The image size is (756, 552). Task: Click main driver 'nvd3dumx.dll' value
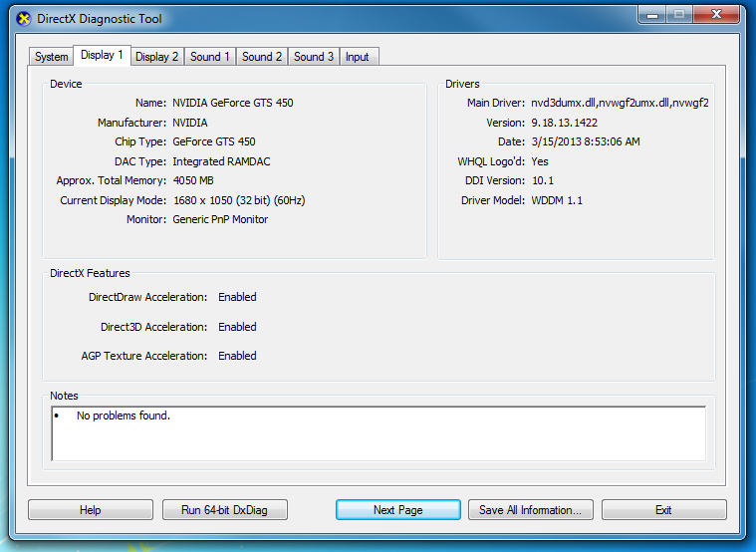(x=620, y=103)
